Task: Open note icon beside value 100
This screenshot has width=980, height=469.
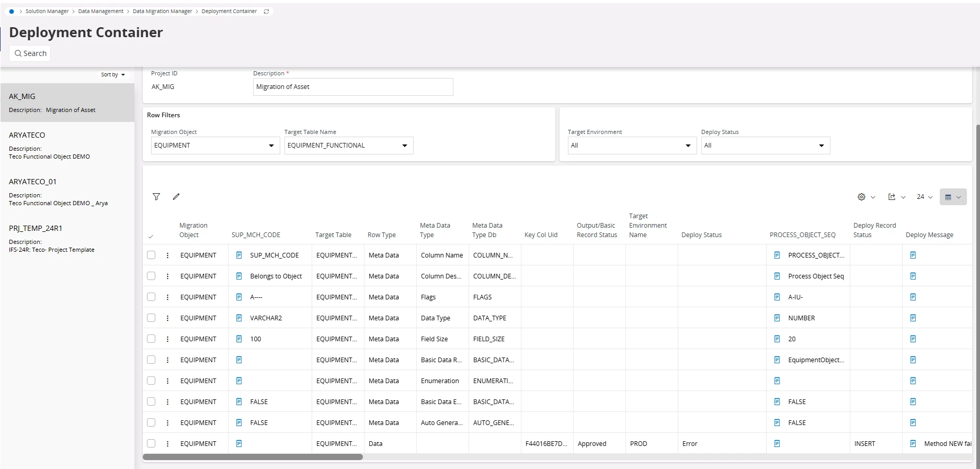Action: (239, 339)
